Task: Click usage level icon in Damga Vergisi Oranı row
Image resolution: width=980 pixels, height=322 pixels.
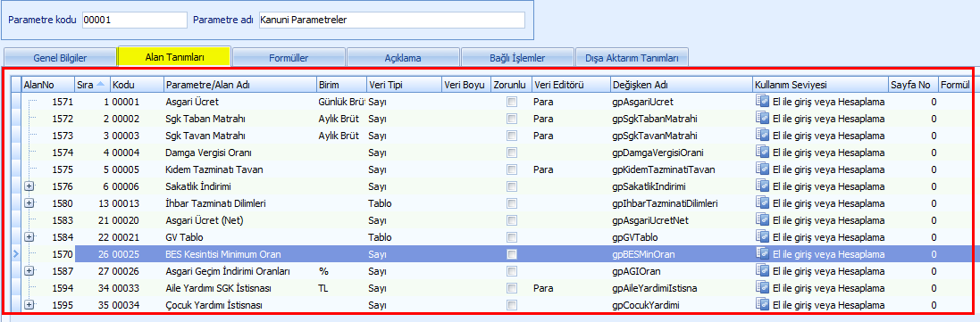Action: (762, 153)
